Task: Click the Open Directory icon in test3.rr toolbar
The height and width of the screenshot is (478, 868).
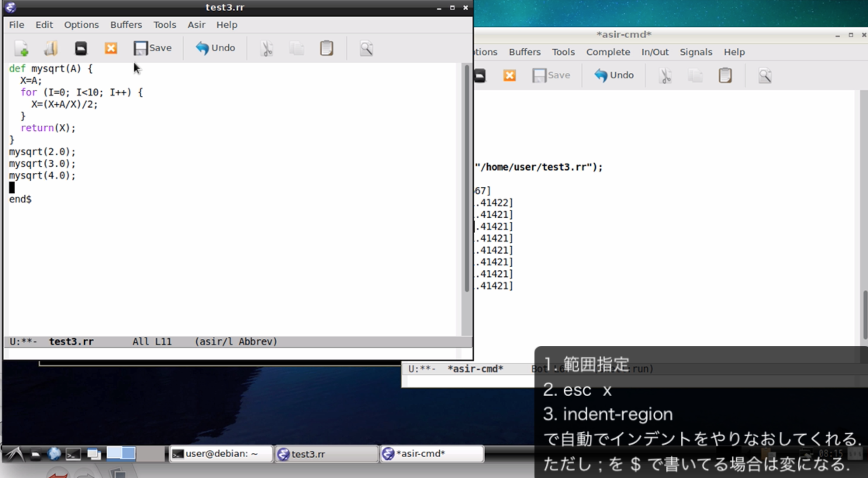Action: coord(81,48)
